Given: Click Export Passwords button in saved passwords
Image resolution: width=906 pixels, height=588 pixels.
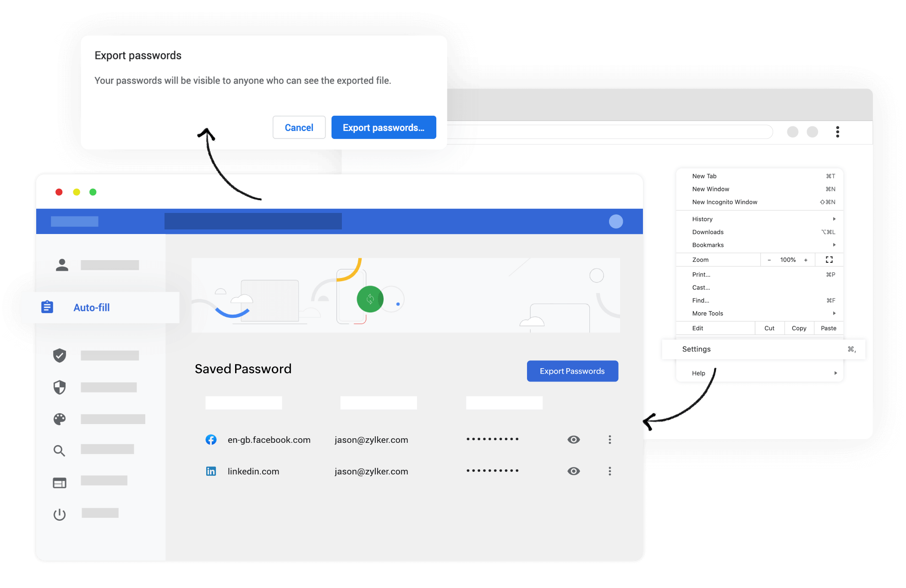Looking at the screenshot, I should [x=572, y=371].
